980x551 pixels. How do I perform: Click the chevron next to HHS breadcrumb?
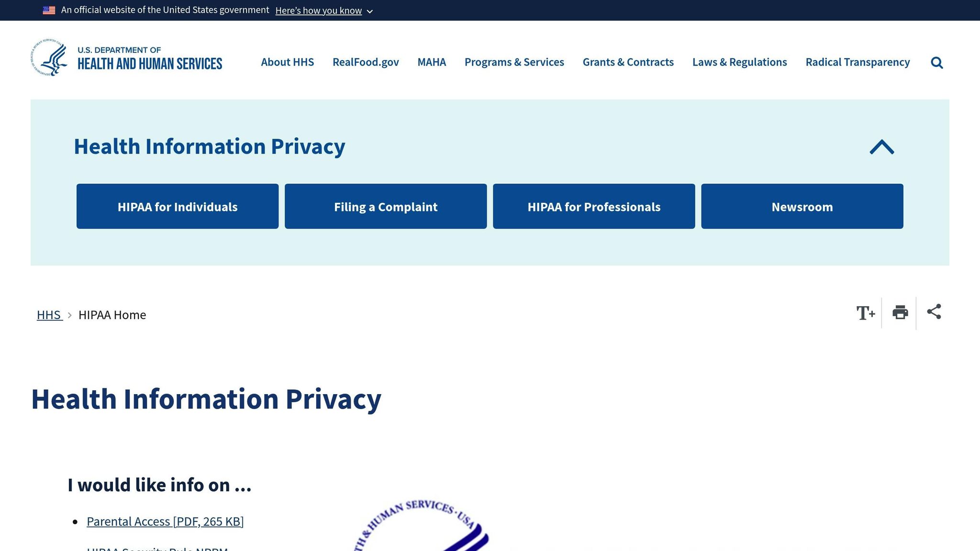(70, 315)
